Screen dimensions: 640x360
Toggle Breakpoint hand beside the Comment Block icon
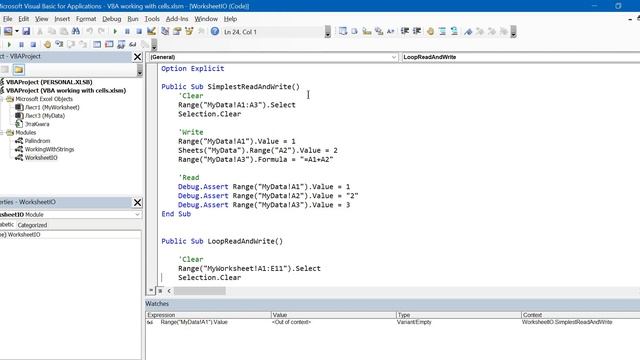[x=430, y=31]
